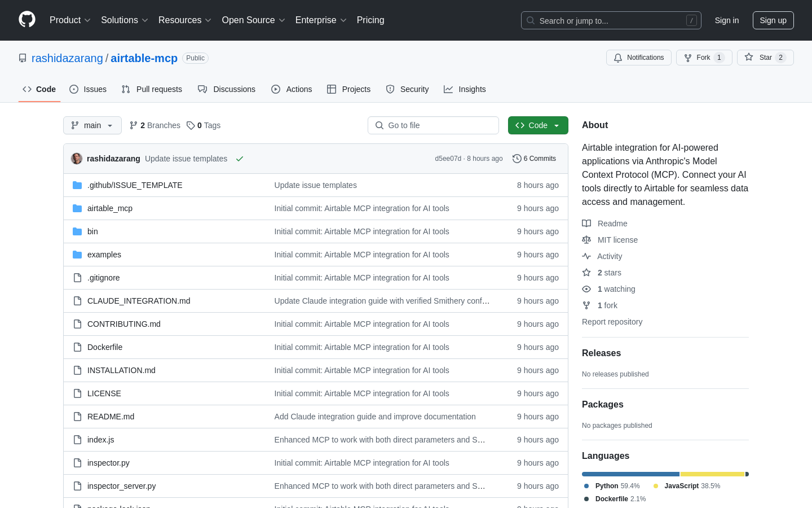Image resolution: width=812 pixels, height=508 pixels.
Task: Click the tag icon beside 0 Tags
Action: (191, 125)
